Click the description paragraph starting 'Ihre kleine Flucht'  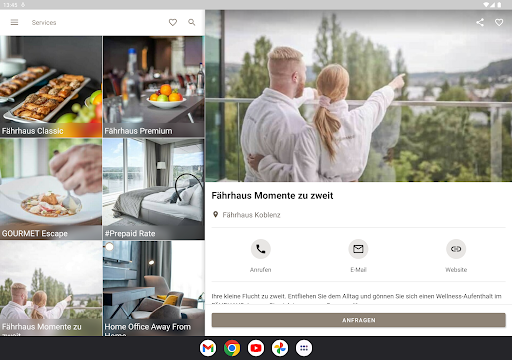pyautogui.click(x=357, y=299)
